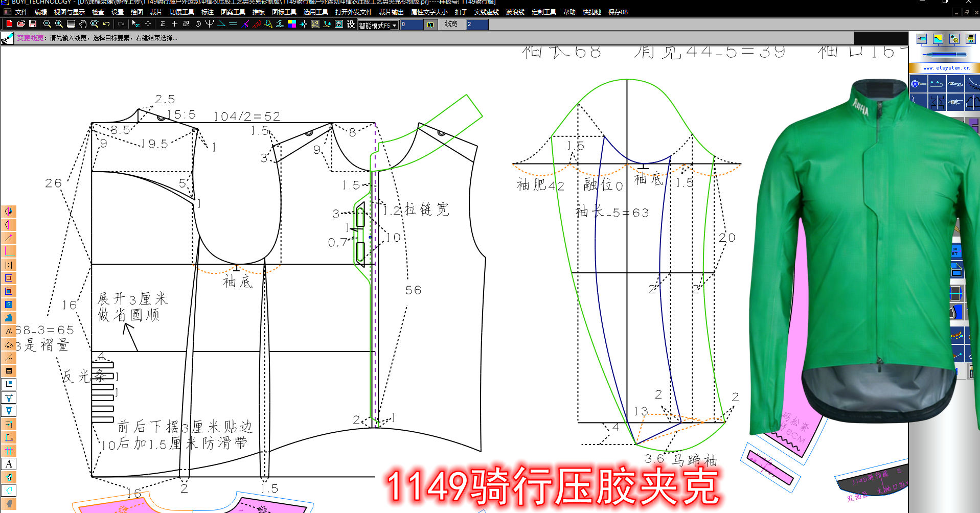The image size is (980, 513).
Task: Open the 文件 menu
Action: (x=22, y=12)
